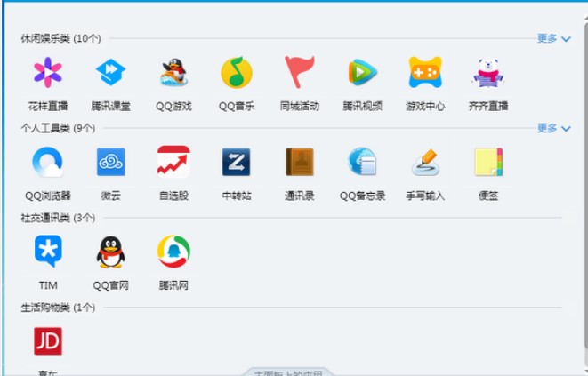Launch 腾讯视频 player icon
This screenshot has width=588, height=376.
pos(362,72)
